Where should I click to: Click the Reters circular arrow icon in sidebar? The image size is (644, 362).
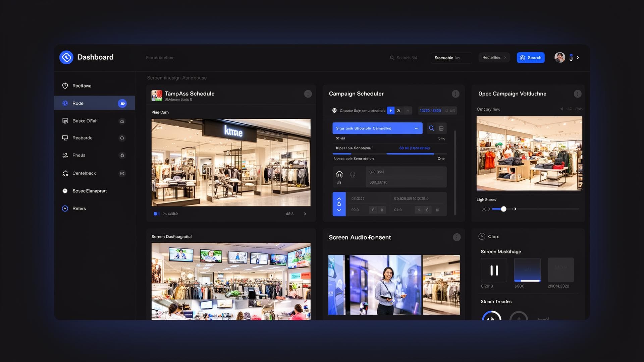65,208
